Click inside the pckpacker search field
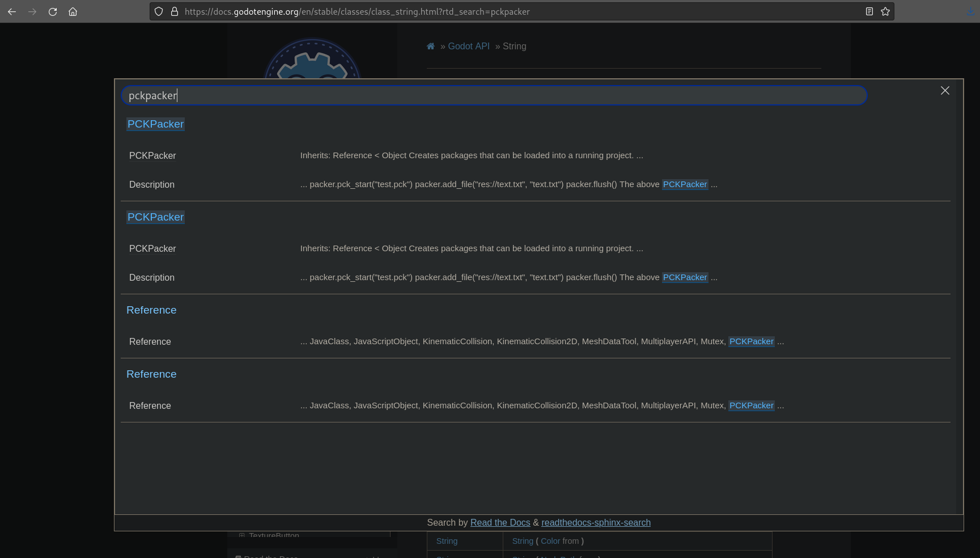 (493, 95)
